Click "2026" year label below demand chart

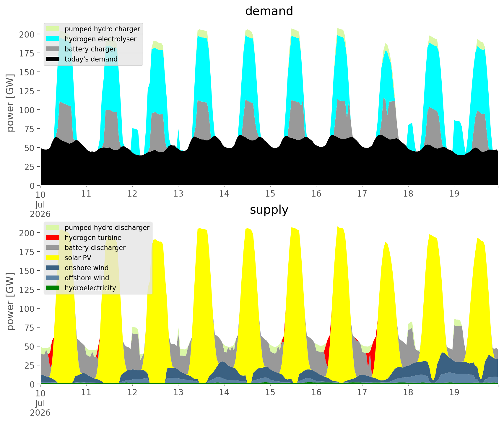coord(40,214)
